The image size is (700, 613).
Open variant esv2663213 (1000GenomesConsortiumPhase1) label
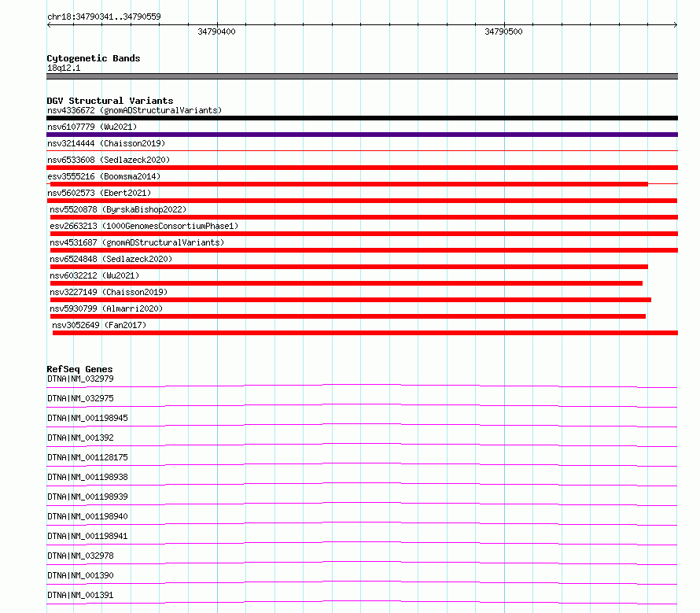tap(144, 226)
